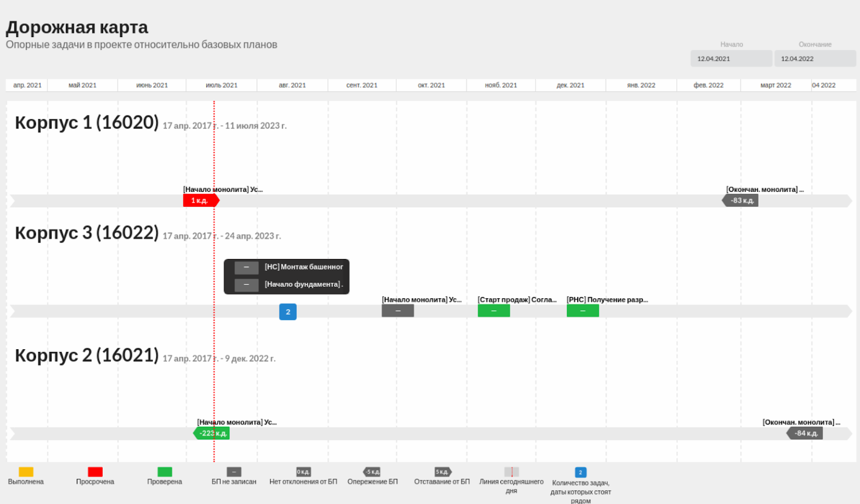Select the -83 к.д. marker in Корпус 1
The image size is (860, 504).
click(740, 200)
